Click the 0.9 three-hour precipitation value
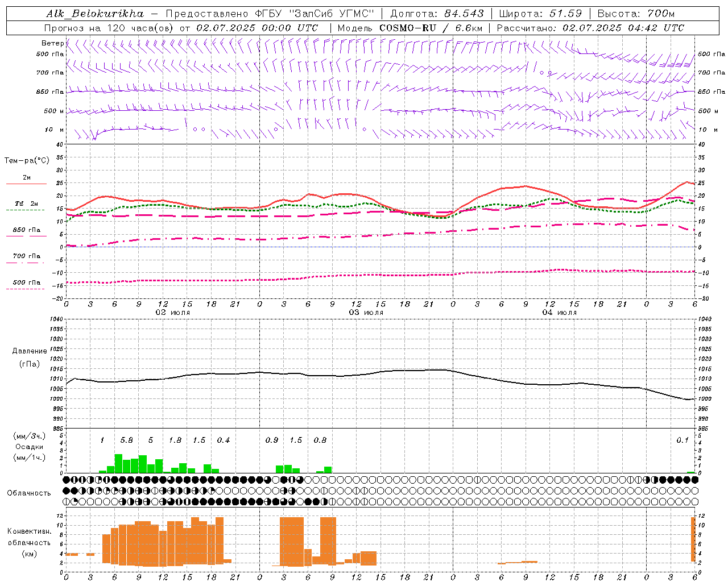Viewport: 728px width, 582px height. (272, 440)
